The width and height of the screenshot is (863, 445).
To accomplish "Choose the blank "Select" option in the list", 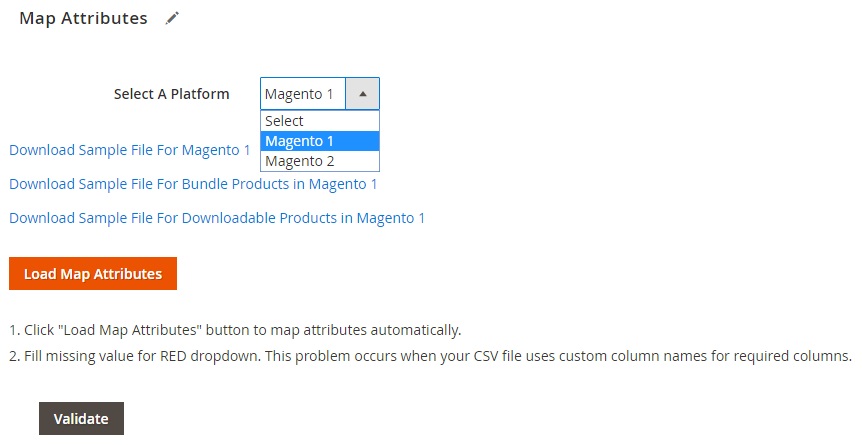I will pos(320,121).
